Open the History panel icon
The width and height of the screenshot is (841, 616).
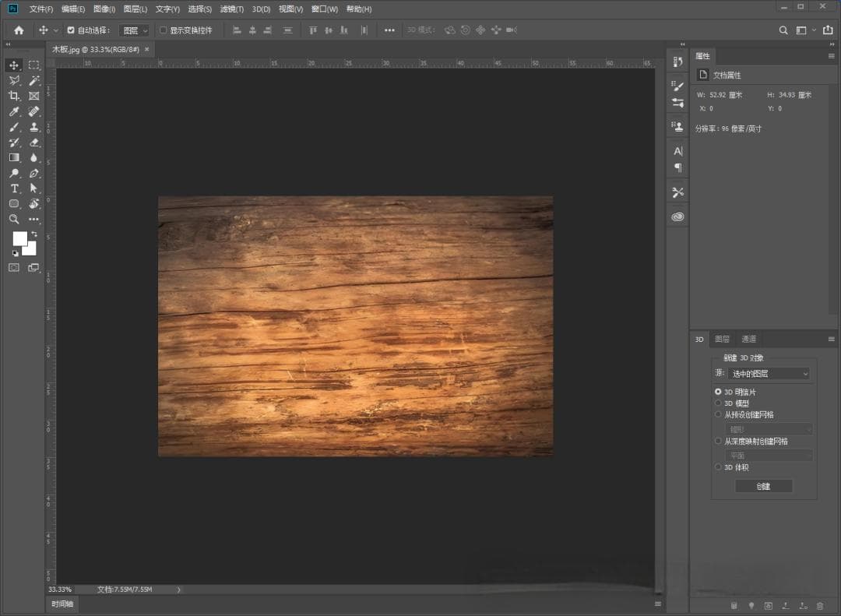pyautogui.click(x=678, y=62)
